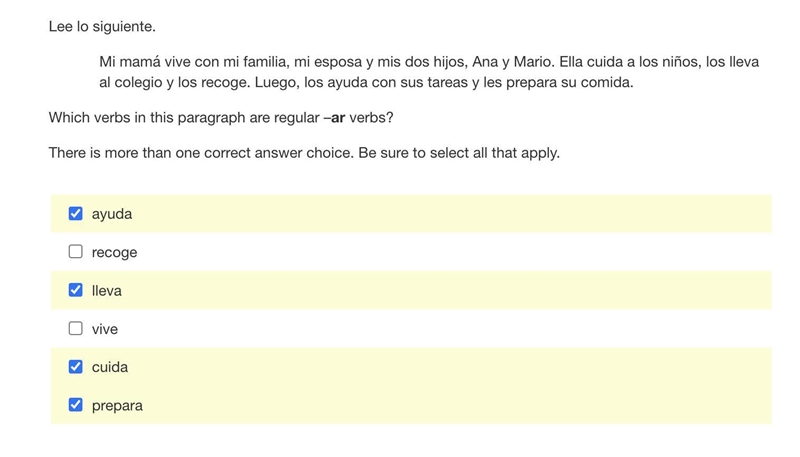Click the word 'colegio' in the passage
Viewport: 800px width, 457px height.
tap(138, 83)
